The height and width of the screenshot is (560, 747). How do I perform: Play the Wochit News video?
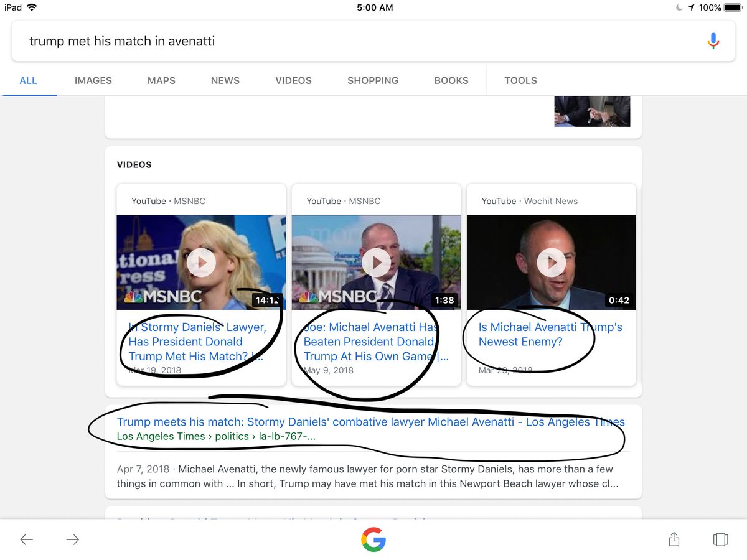(x=552, y=263)
